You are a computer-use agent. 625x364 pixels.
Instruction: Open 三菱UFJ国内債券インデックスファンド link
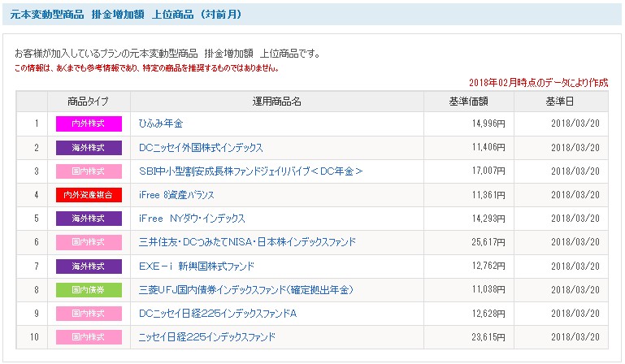(x=246, y=290)
